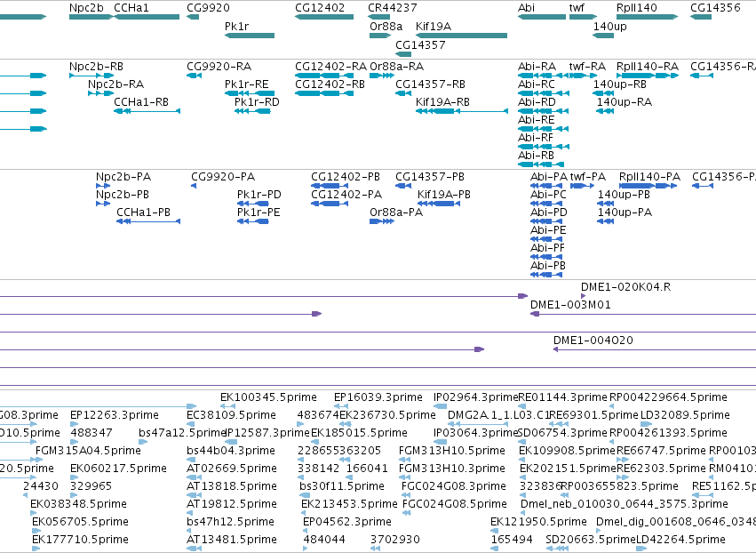The height and width of the screenshot is (553, 756).
Task: Select the DME1-004O20 BAC label
Action: [593, 341]
